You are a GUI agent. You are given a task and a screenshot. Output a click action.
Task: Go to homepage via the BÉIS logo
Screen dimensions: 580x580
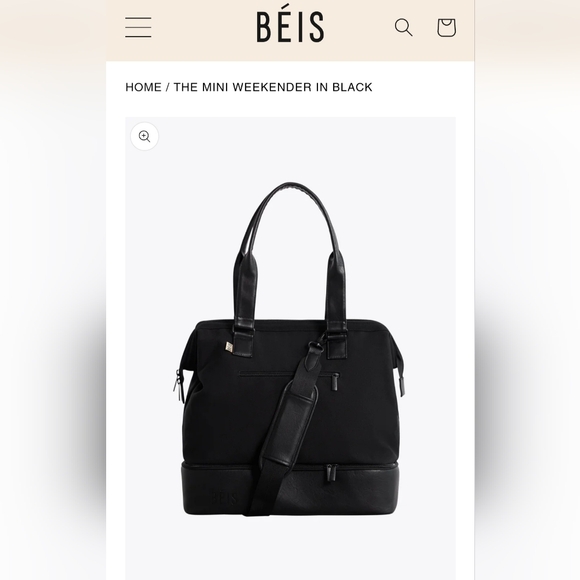(290, 26)
